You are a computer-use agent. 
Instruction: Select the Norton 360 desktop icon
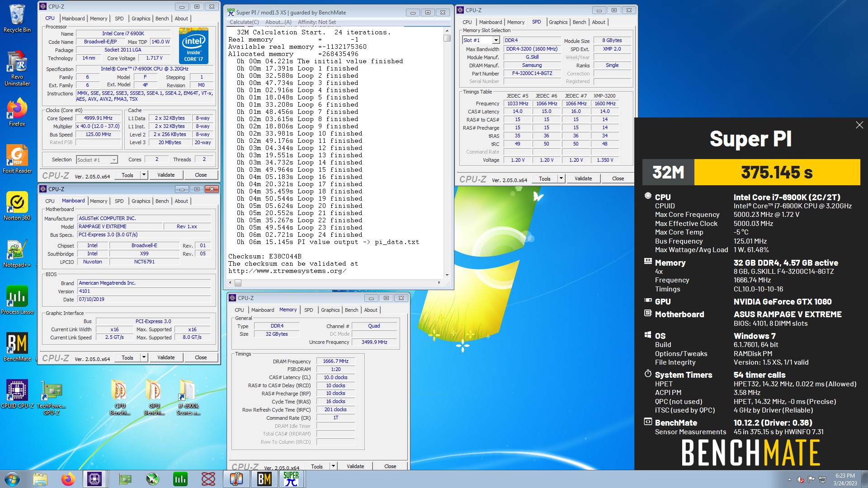pos(17,206)
